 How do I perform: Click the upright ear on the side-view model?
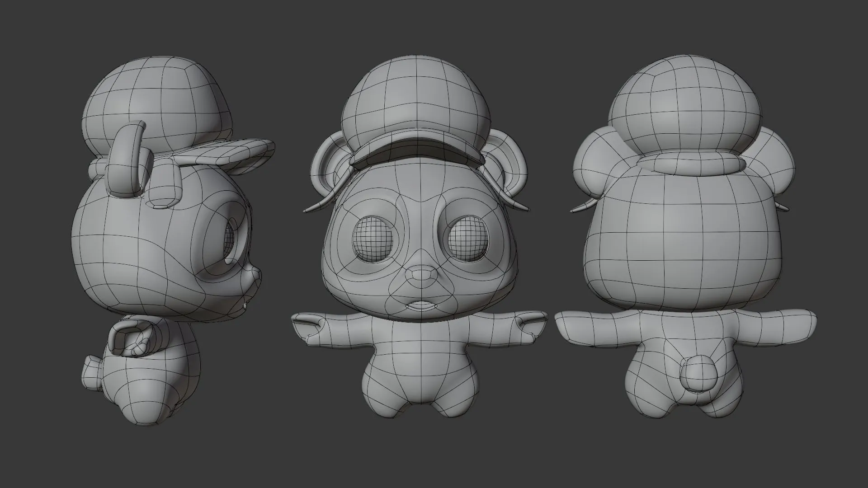click(127, 160)
